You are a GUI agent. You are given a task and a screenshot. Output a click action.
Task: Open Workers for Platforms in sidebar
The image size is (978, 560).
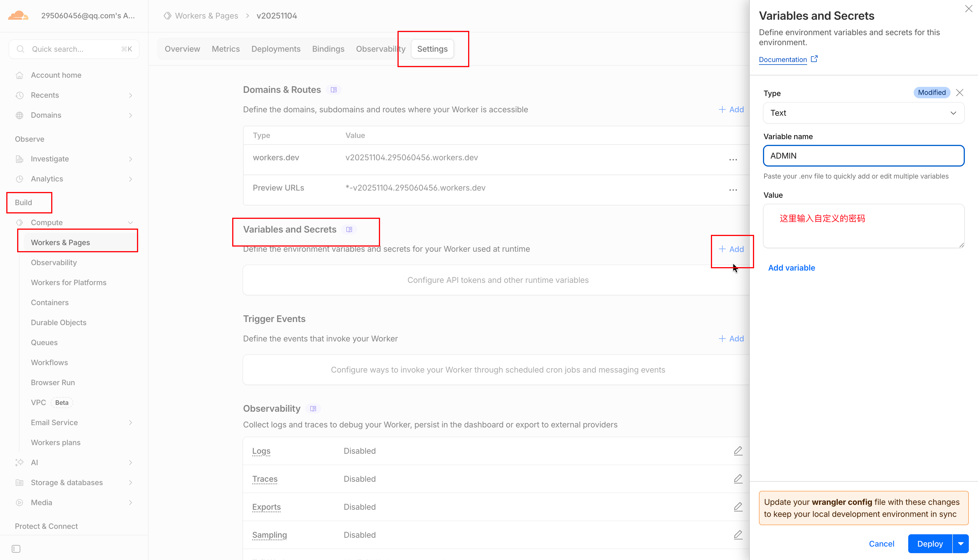tap(69, 283)
